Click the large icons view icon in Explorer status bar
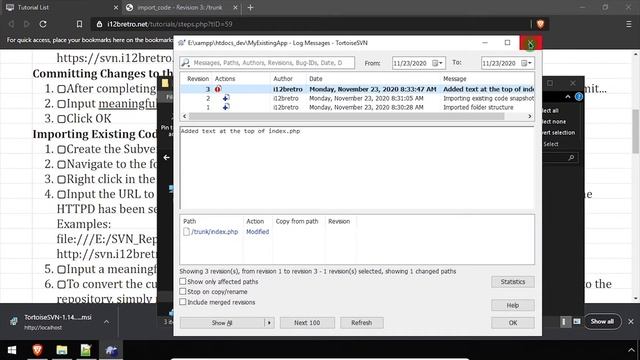Image resolution: width=640 pixels, height=360 pixels. pyautogui.click(x=576, y=322)
